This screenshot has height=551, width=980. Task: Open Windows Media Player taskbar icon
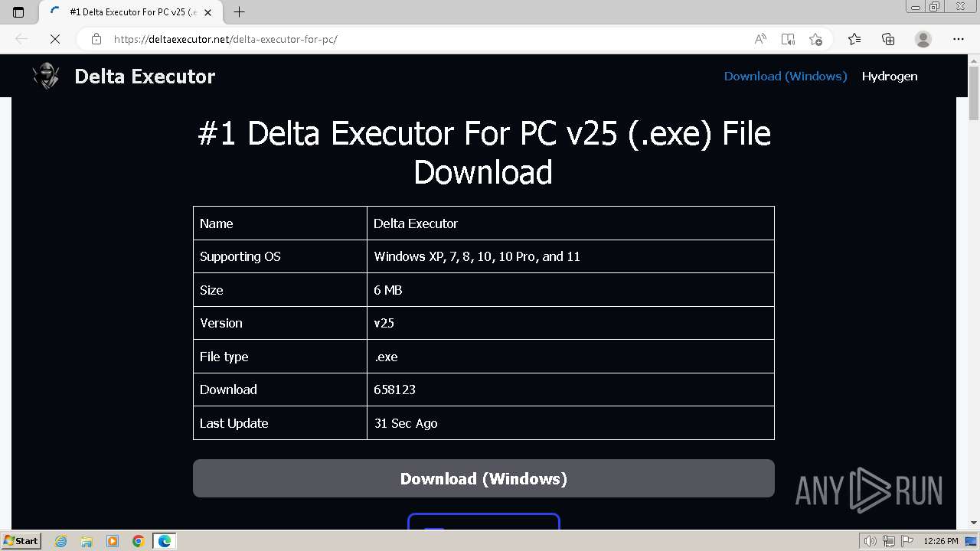[x=113, y=541]
